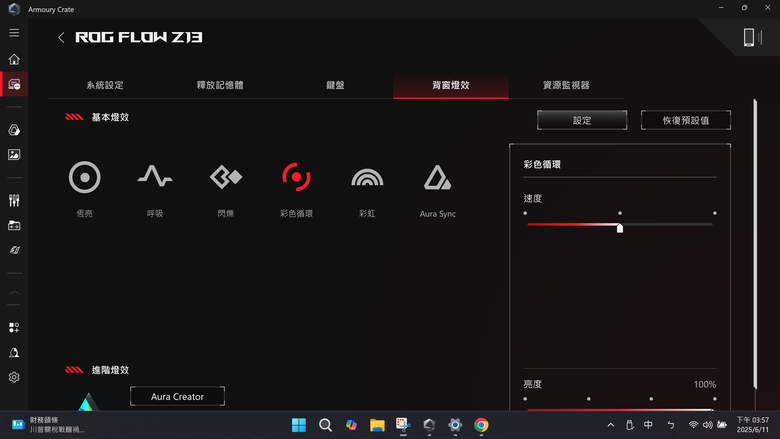This screenshot has width=780, height=439.
Task: Open Snipping Tool from taskbar
Action: 403,425
